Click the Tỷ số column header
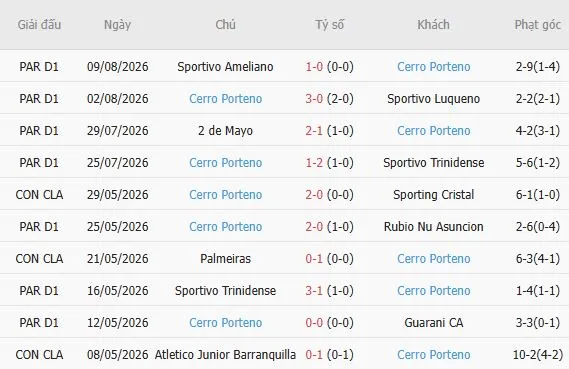The image size is (569, 369). tap(329, 25)
